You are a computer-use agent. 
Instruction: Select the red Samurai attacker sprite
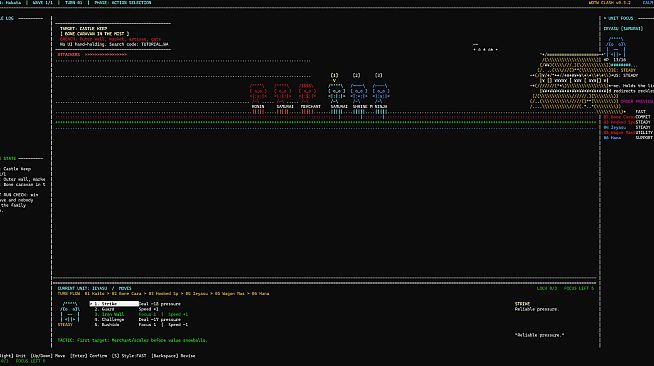coord(282,93)
